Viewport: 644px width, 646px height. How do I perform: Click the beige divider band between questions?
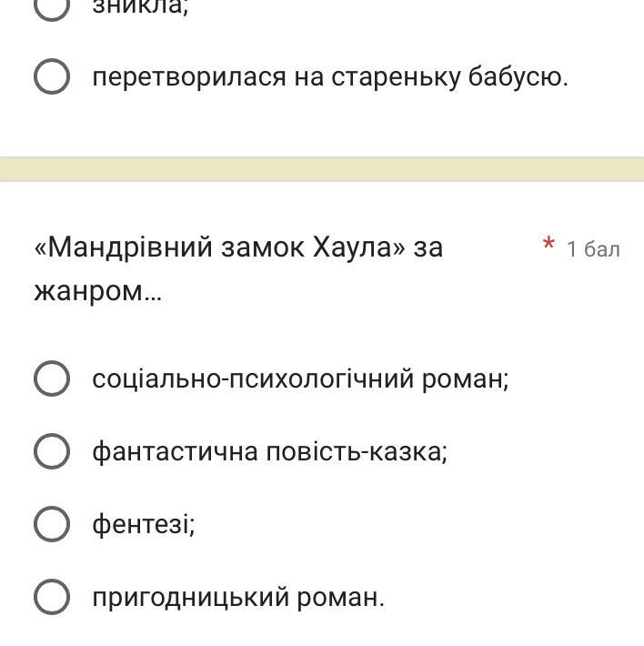(x=322, y=169)
